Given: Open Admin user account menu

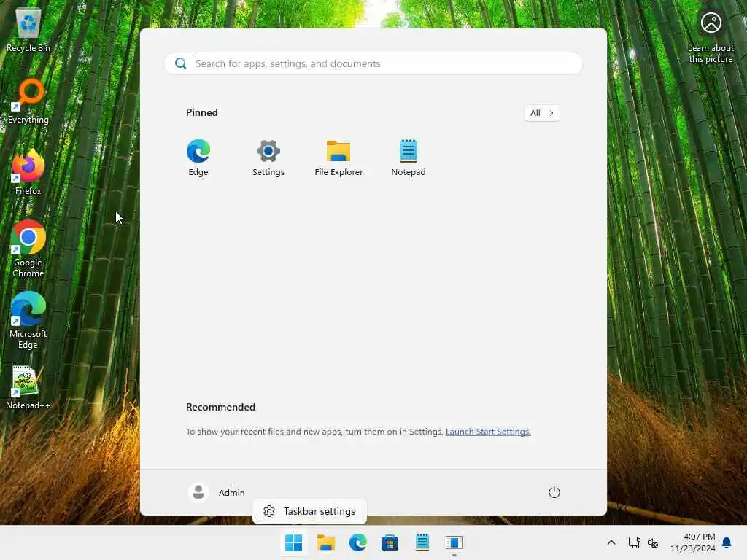Looking at the screenshot, I should tap(217, 492).
